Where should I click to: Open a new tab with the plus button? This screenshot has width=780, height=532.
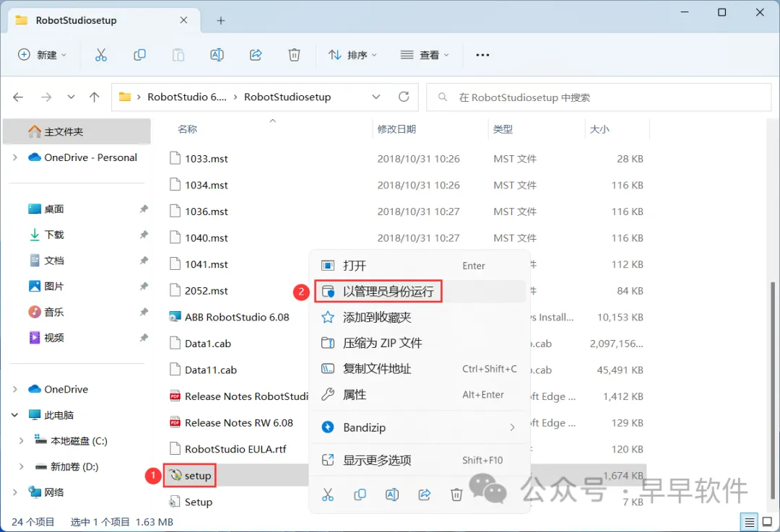coord(221,20)
